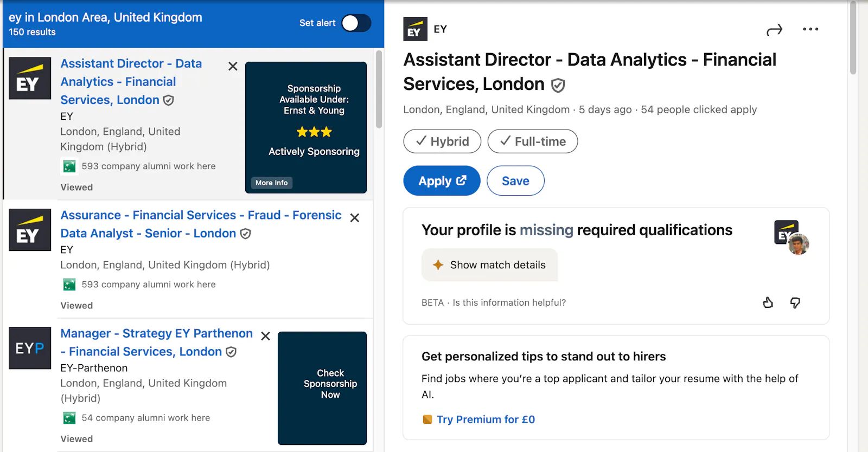Click thumbs up for helpful information
The image size is (868, 452).
(x=768, y=302)
